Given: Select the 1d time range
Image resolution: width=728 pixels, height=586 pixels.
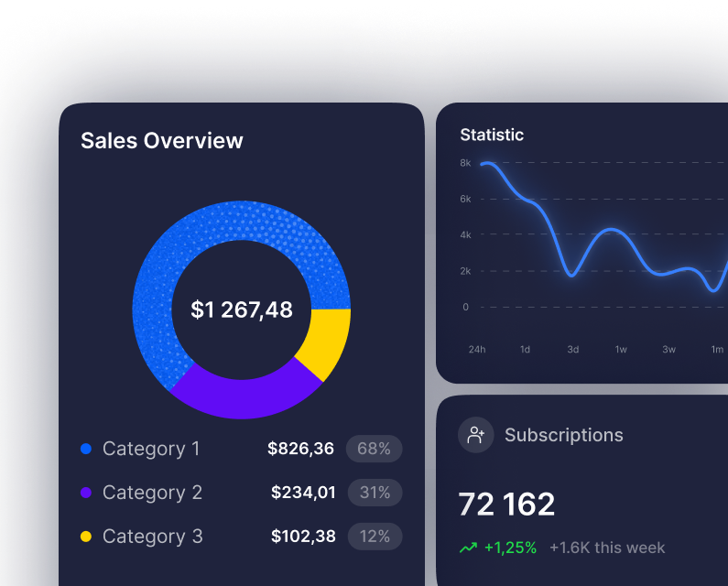Looking at the screenshot, I should [x=525, y=349].
